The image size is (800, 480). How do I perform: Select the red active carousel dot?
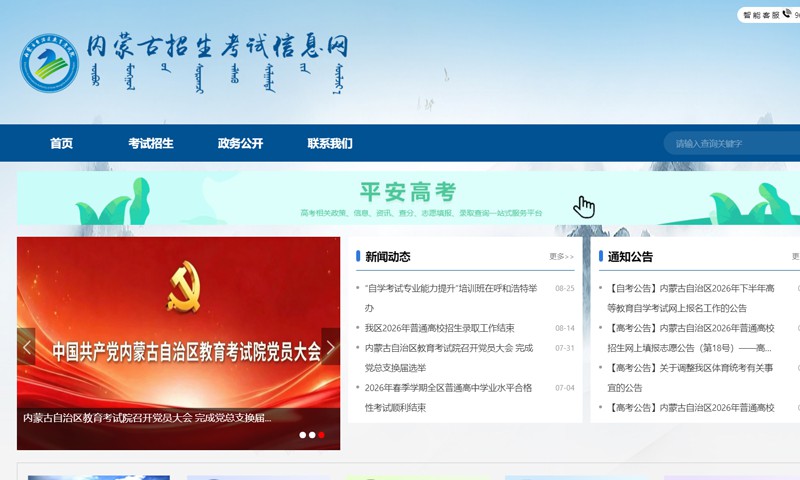[x=321, y=435]
